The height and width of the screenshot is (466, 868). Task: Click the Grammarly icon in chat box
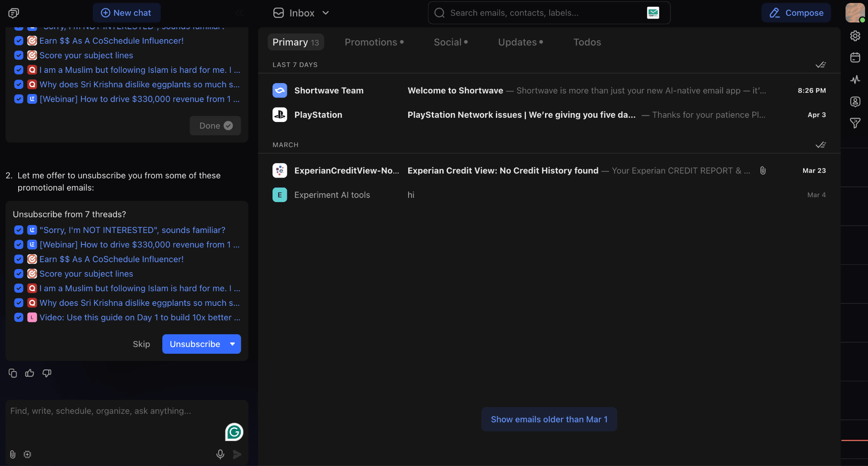(234, 432)
